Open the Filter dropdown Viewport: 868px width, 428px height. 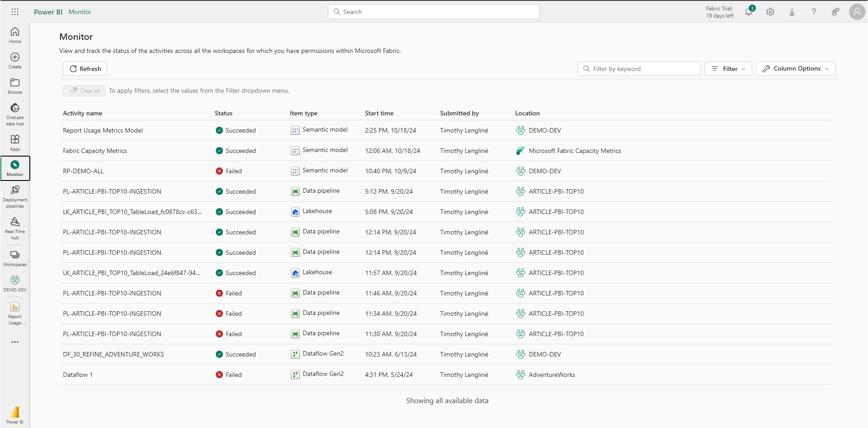pyautogui.click(x=728, y=69)
